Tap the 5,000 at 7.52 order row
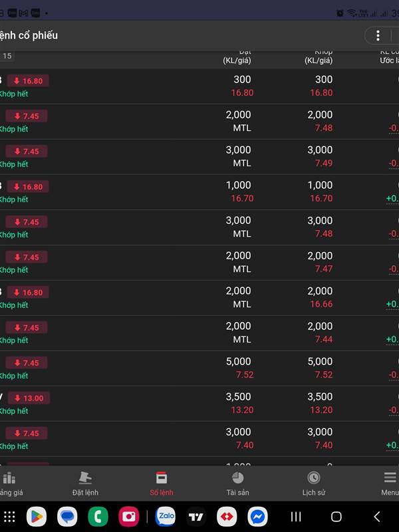The width and height of the screenshot is (399, 532). [x=199, y=368]
